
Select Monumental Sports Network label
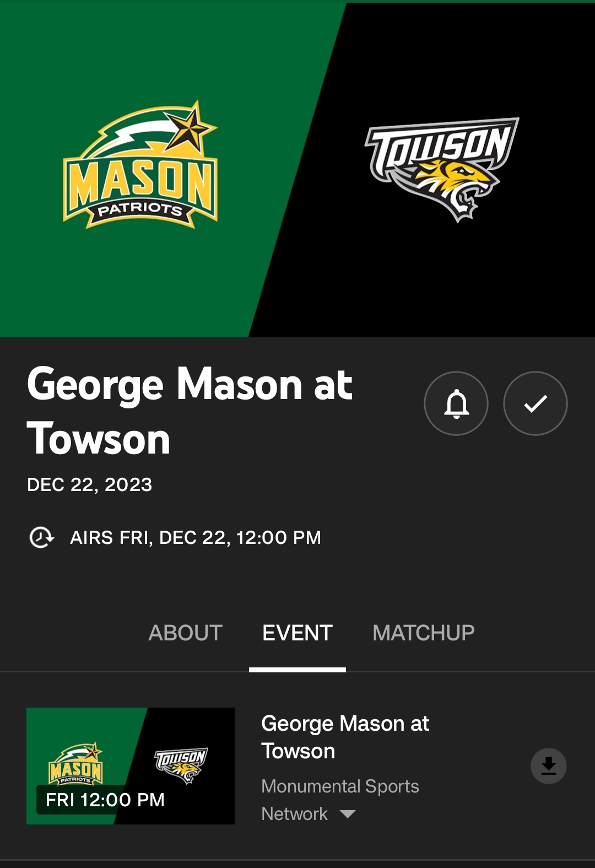(x=340, y=800)
